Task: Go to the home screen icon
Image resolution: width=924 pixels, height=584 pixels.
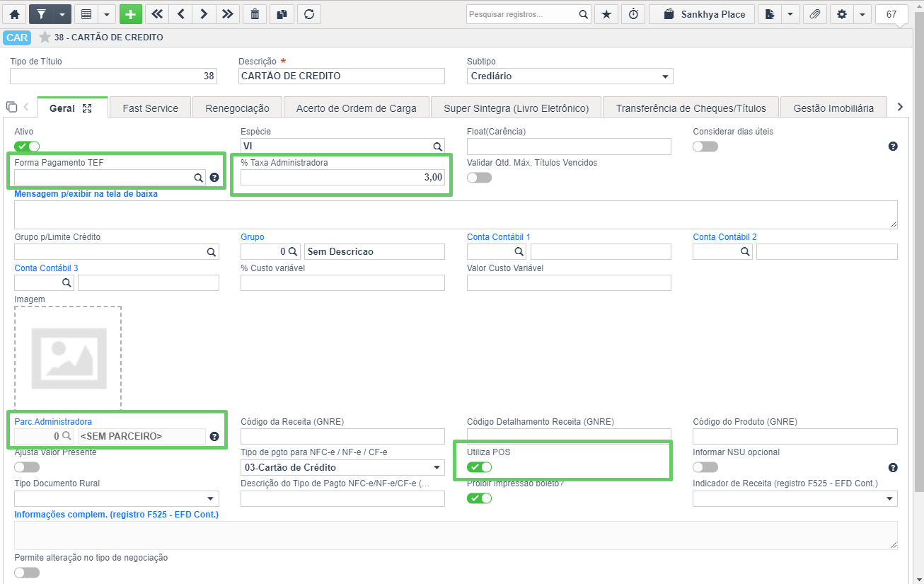Action: click(x=14, y=14)
